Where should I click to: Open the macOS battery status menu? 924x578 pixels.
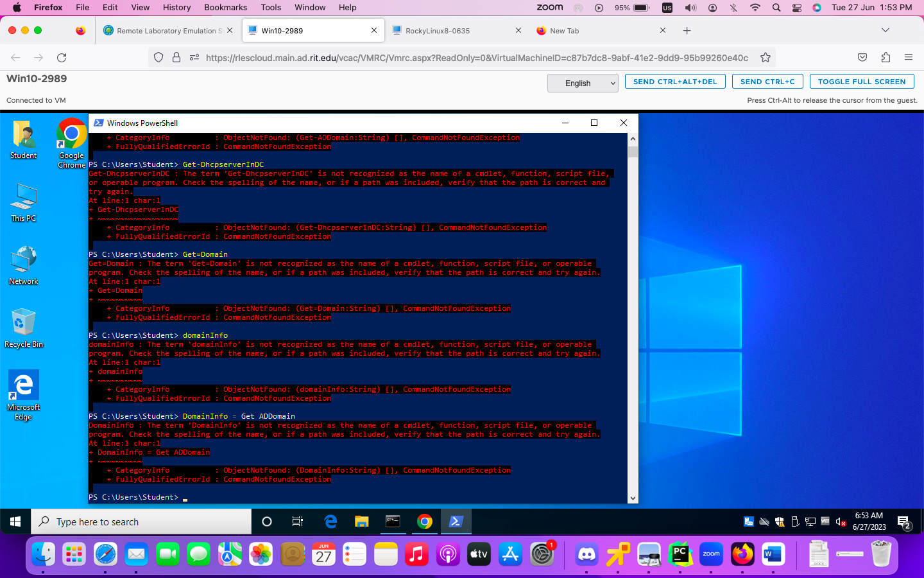coord(633,8)
